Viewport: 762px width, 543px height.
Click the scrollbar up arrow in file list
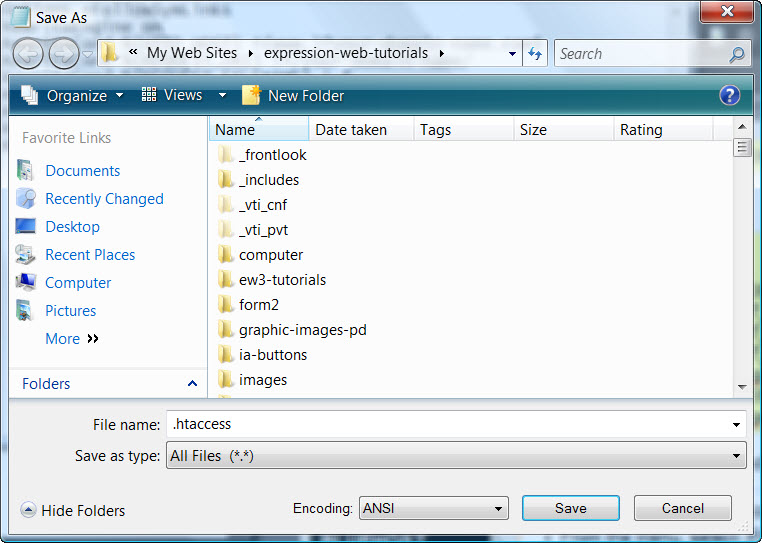point(742,127)
